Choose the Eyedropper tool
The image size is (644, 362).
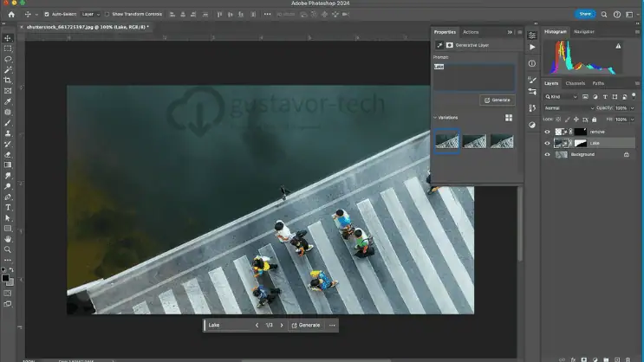point(8,101)
